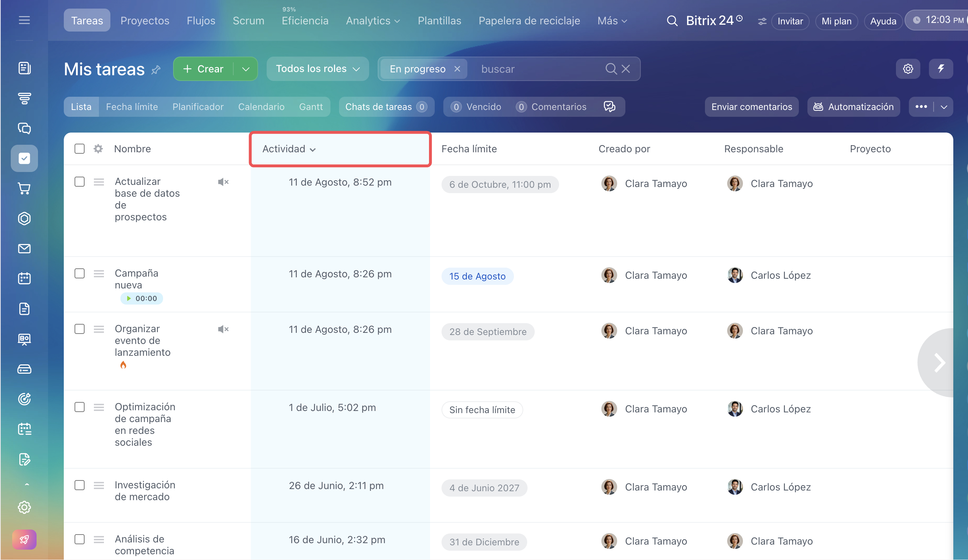Image resolution: width=968 pixels, height=560 pixels.
Task: Click the Invitar button
Action: click(790, 21)
